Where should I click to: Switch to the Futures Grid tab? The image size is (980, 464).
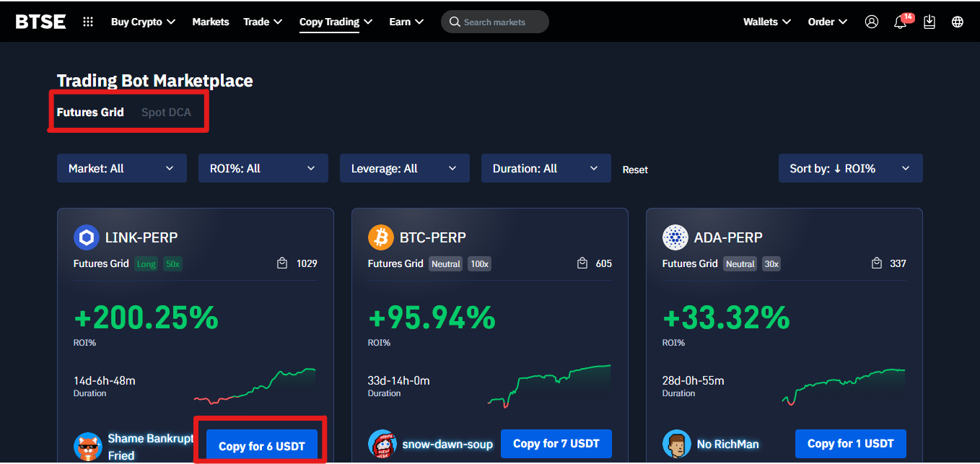[x=90, y=112]
